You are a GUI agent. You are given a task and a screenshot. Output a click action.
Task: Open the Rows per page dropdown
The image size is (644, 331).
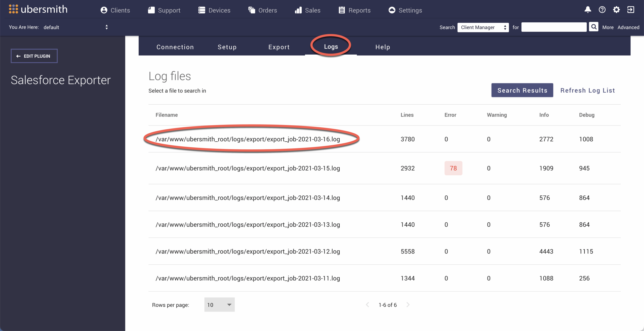pyautogui.click(x=219, y=305)
